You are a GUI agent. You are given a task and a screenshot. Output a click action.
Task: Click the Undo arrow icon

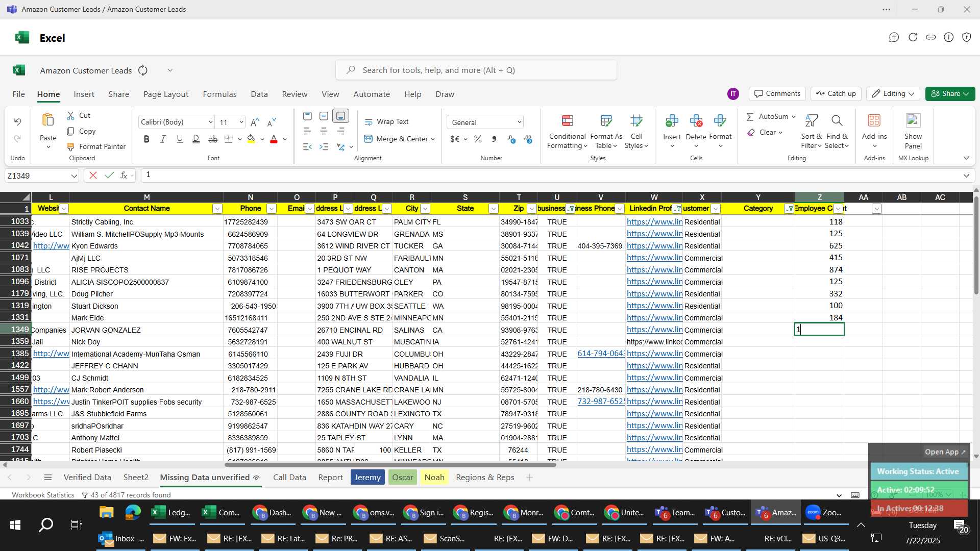click(17, 122)
